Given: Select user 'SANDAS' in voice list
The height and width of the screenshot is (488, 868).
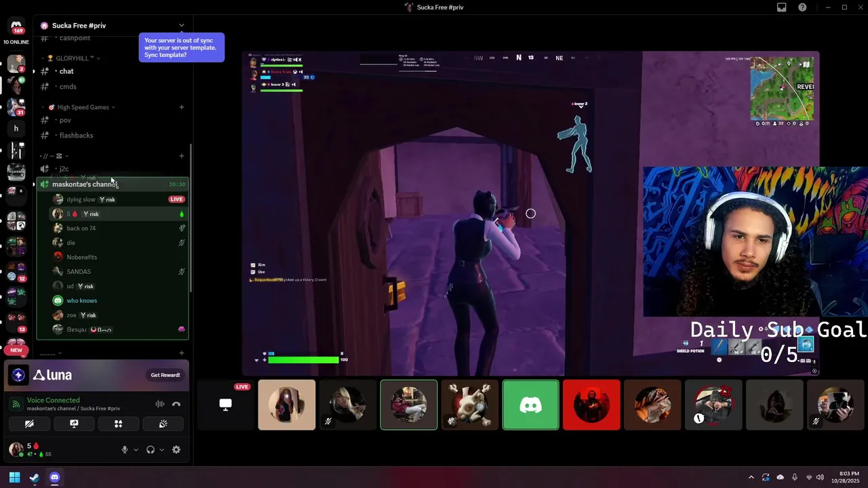Looking at the screenshot, I should [119, 272].
